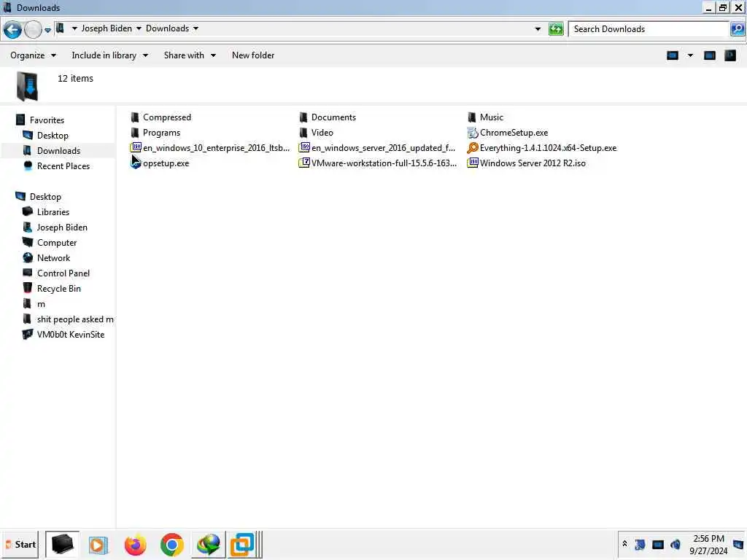The image size is (747, 560).
Task: Change your view icon in toolbar
Action: click(672, 55)
